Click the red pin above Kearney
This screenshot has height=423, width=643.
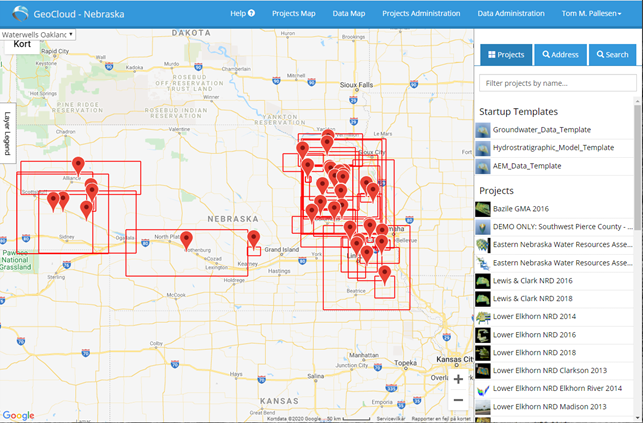point(254,239)
